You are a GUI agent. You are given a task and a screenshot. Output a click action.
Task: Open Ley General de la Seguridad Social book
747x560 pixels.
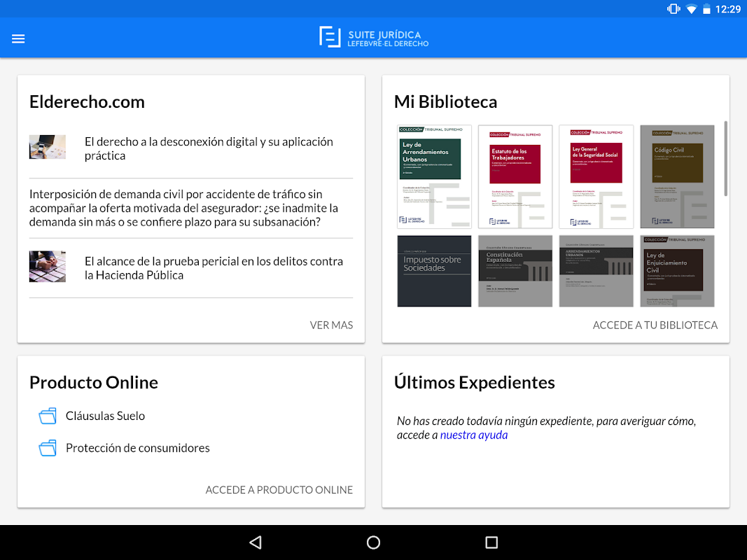[596, 176]
